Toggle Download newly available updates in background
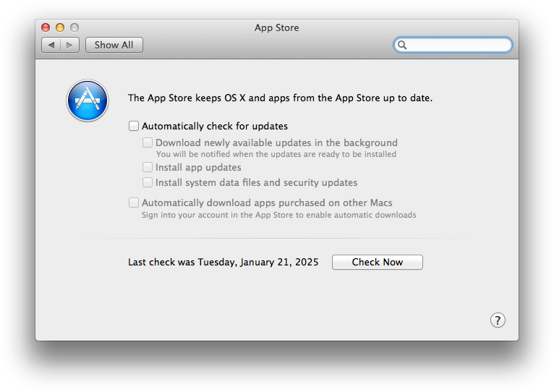554x392 pixels. pos(148,142)
